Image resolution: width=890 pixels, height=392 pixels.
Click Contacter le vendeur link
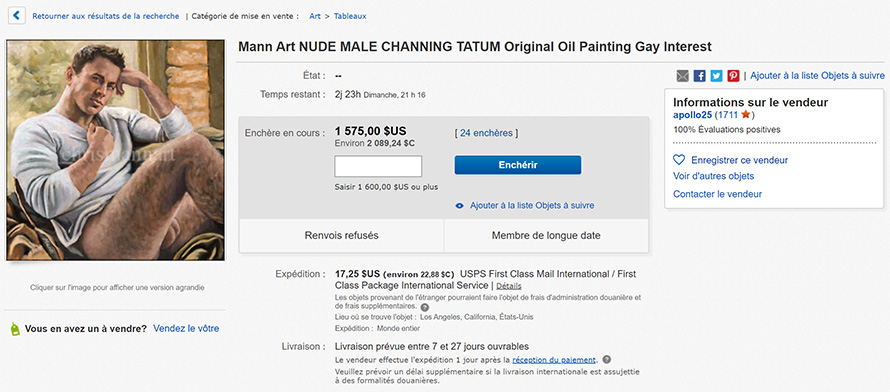pos(717,194)
